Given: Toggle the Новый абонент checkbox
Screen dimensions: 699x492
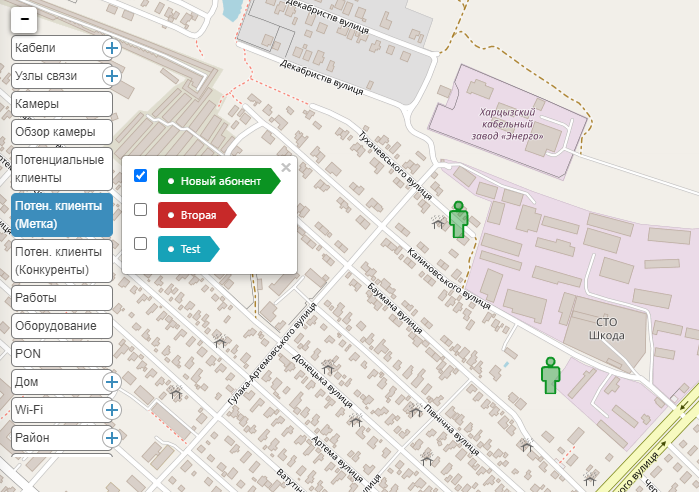Looking at the screenshot, I should click(x=141, y=176).
